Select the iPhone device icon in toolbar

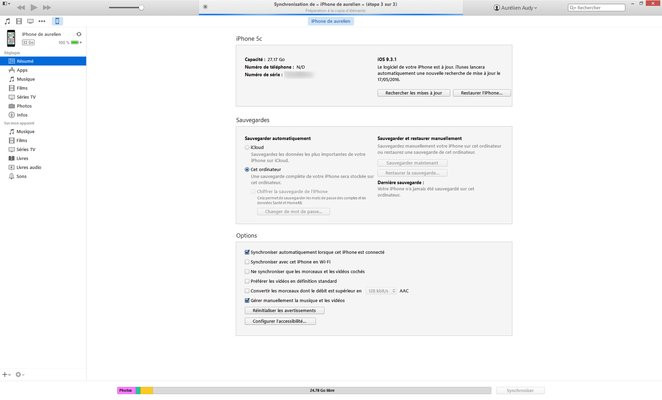[x=57, y=21]
